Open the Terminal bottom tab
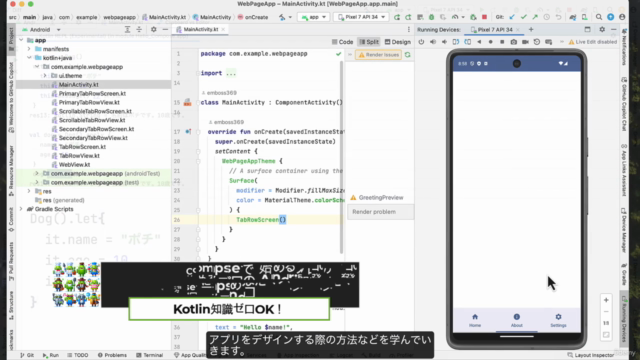This screenshot has width=640, height=360. tap(149, 355)
